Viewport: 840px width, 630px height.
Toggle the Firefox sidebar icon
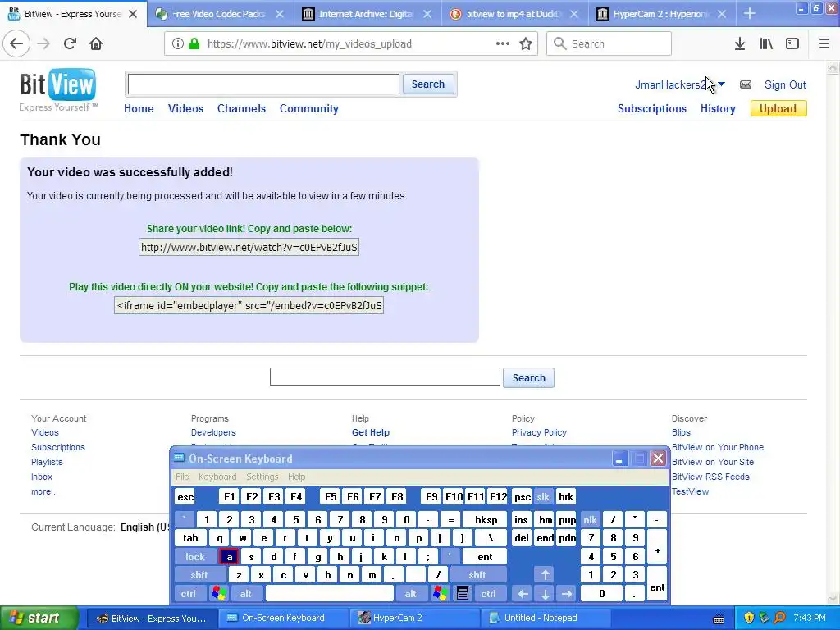click(792, 44)
